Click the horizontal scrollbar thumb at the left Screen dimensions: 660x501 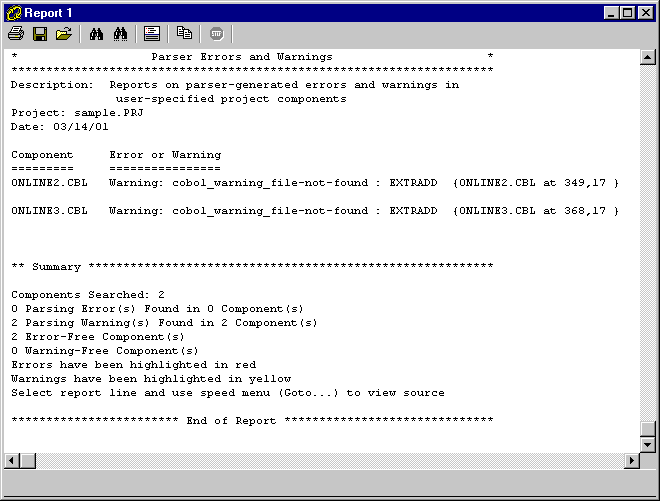pos(28,460)
